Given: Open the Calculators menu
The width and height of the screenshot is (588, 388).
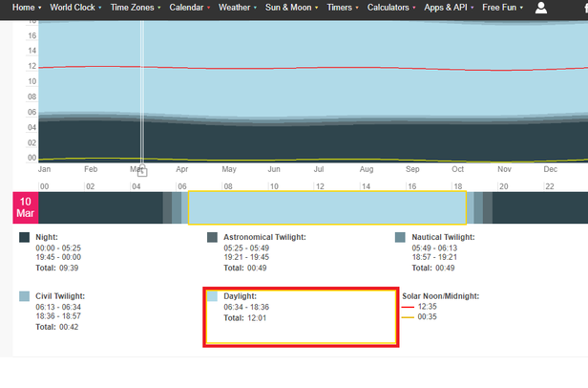Looking at the screenshot, I should click(x=385, y=8).
